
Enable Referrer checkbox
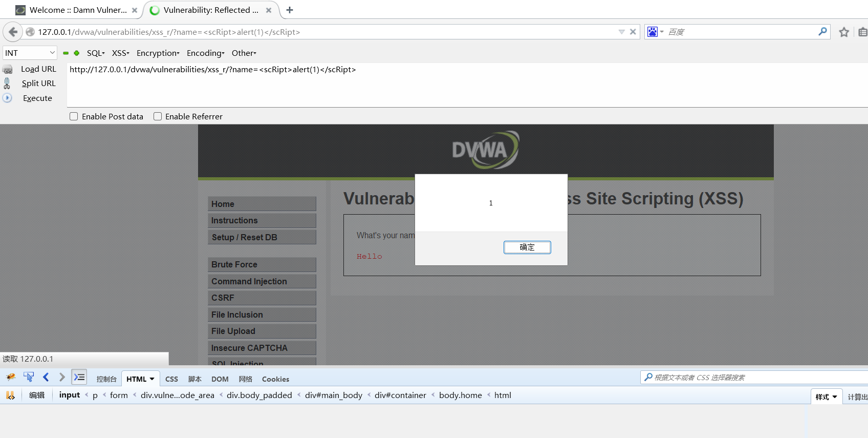point(158,116)
